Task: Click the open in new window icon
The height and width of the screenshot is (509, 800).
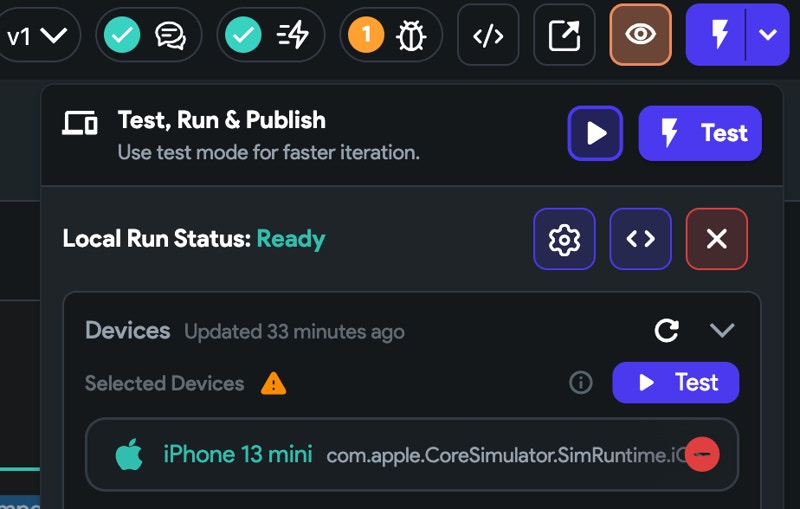Action: click(564, 35)
